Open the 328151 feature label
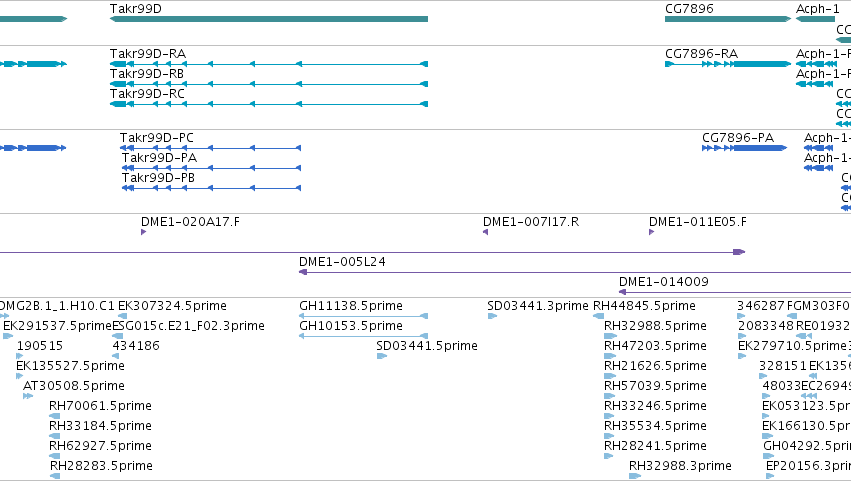851x481 pixels. tap(783, 366)
